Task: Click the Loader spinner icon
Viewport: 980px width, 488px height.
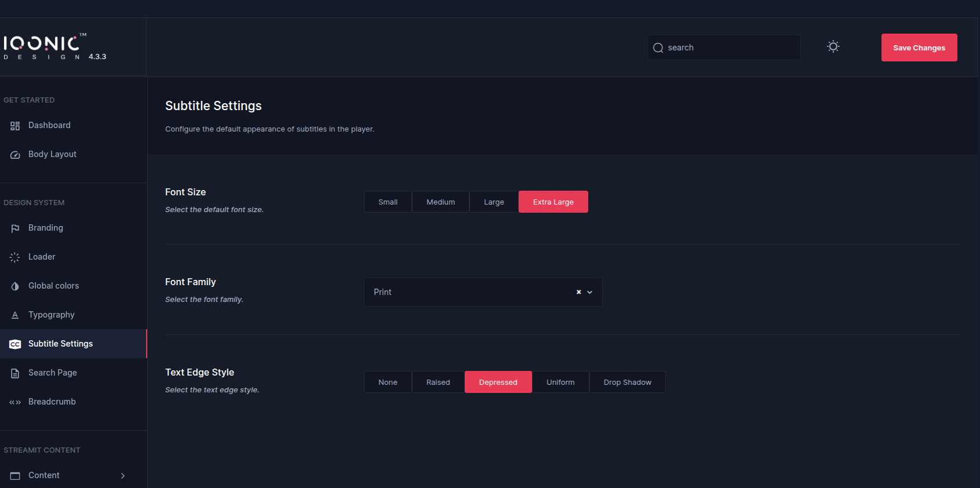Action: [x=15, y=257]
